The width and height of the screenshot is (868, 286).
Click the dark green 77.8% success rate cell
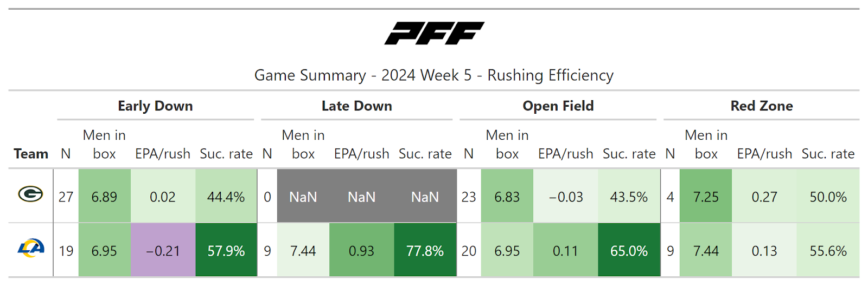(x=425, y=251)
